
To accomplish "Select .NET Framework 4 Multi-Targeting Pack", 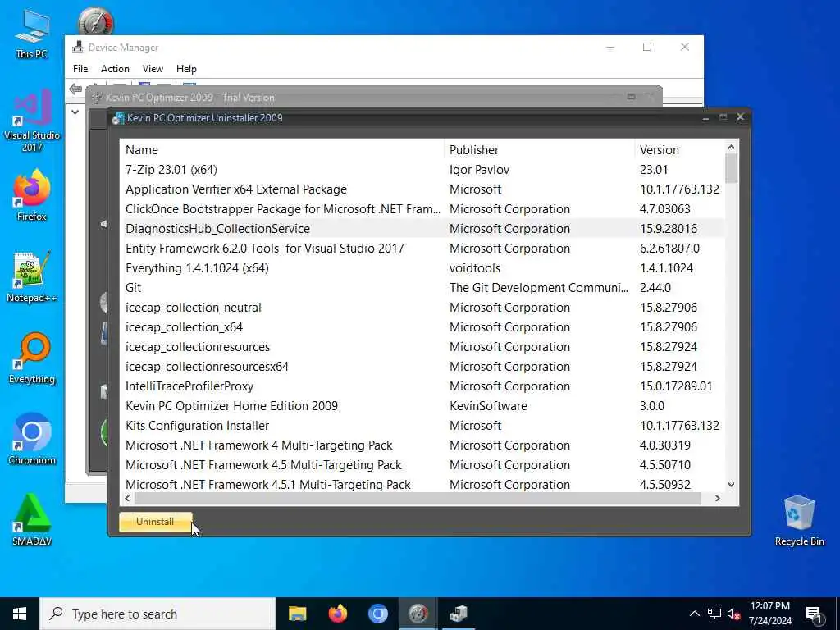I will (x=422, y=445).
